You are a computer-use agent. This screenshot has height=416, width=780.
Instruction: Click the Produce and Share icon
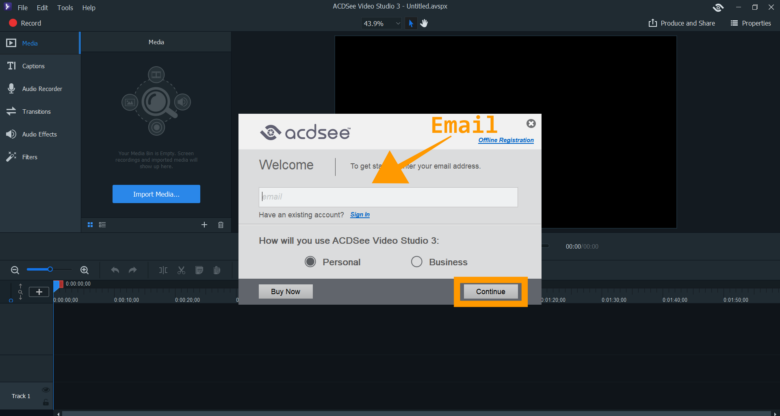(x=652, y=23)
